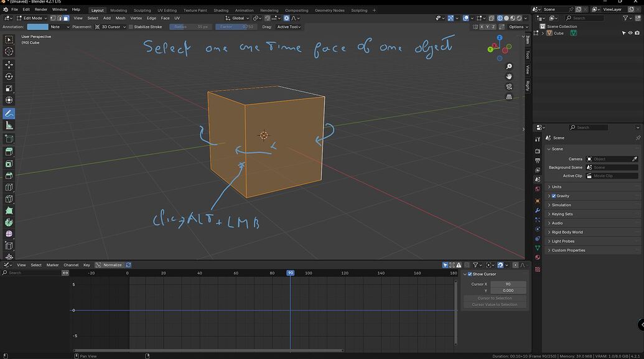Viewport: 644px width, 359px height.
Task: Open the Render menu
Action: 40,9
